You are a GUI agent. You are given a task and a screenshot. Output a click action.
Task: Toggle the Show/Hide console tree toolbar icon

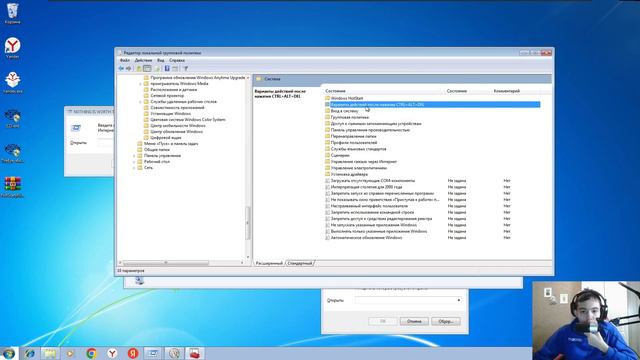(147, 69)
